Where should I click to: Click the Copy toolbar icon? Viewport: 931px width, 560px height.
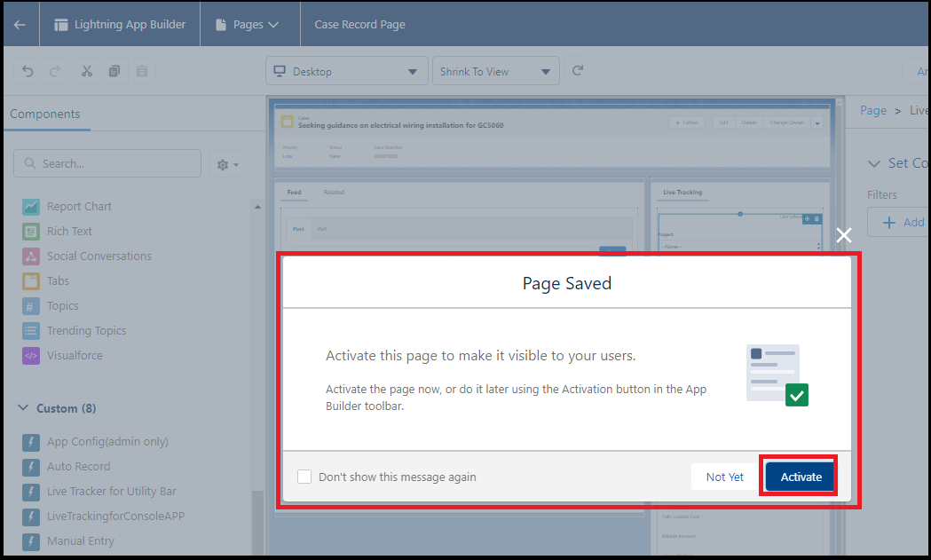coord(114,71)
